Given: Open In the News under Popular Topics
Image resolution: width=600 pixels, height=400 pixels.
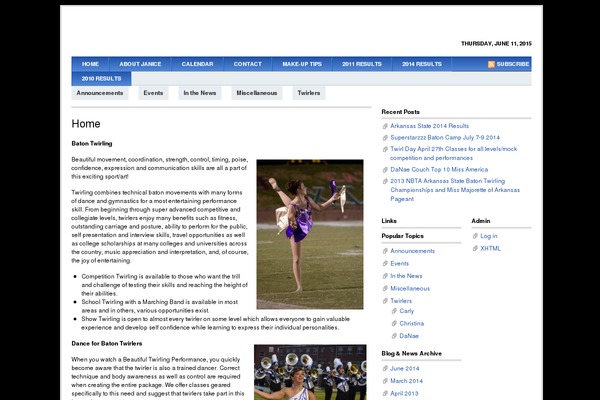Looking at the screenshot, I should (x=406, y=276).
